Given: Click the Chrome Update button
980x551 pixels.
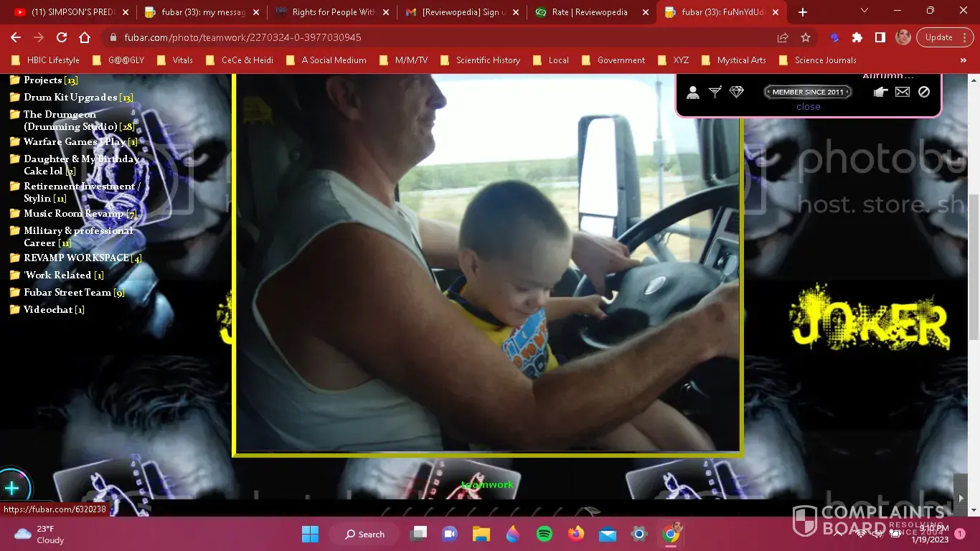Looking at the screenshot, I should pos(944,37).
